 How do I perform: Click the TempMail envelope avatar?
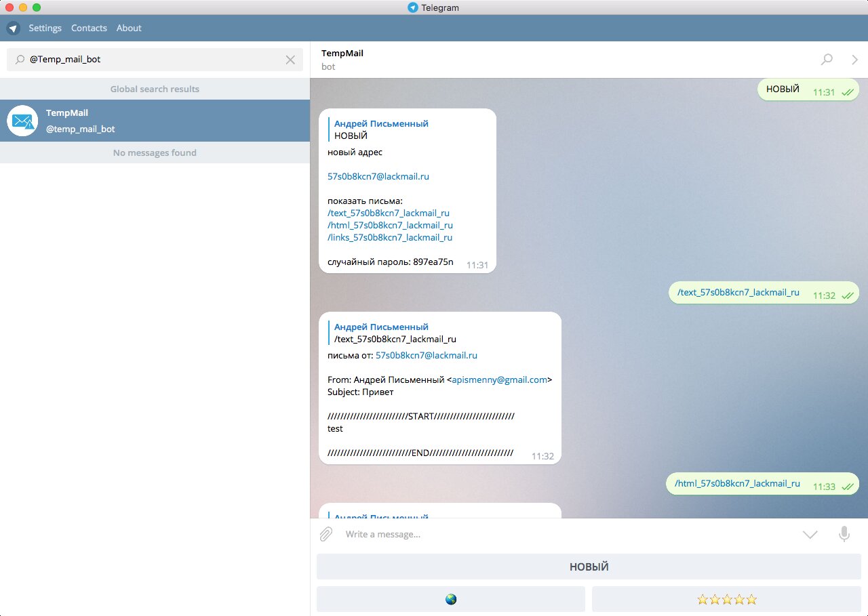click(x=22, y=121)
